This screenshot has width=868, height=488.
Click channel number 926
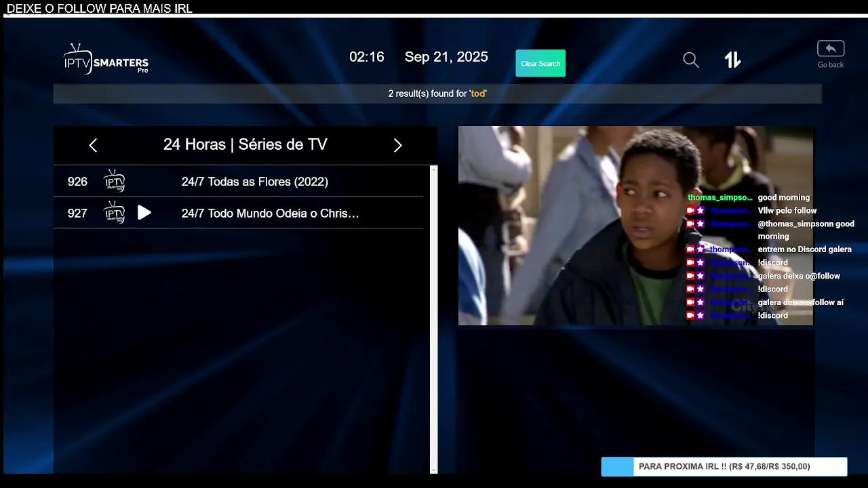point(77,182)
